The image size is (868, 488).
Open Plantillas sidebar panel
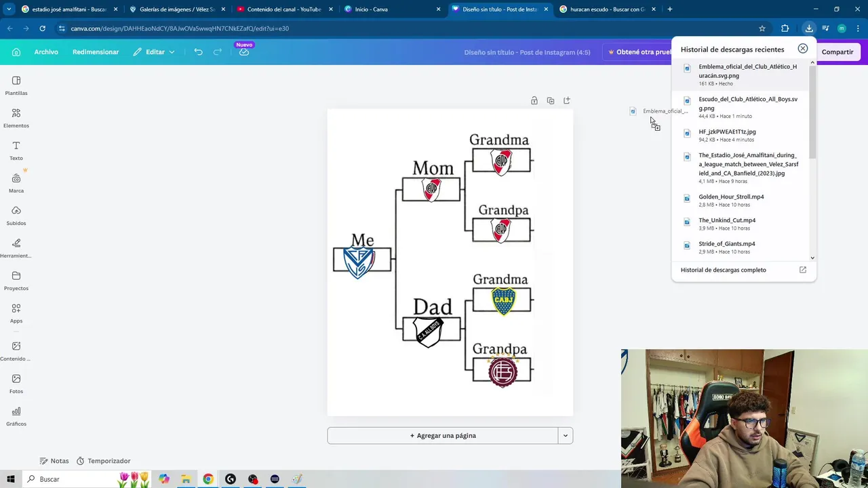coord(16,85)
